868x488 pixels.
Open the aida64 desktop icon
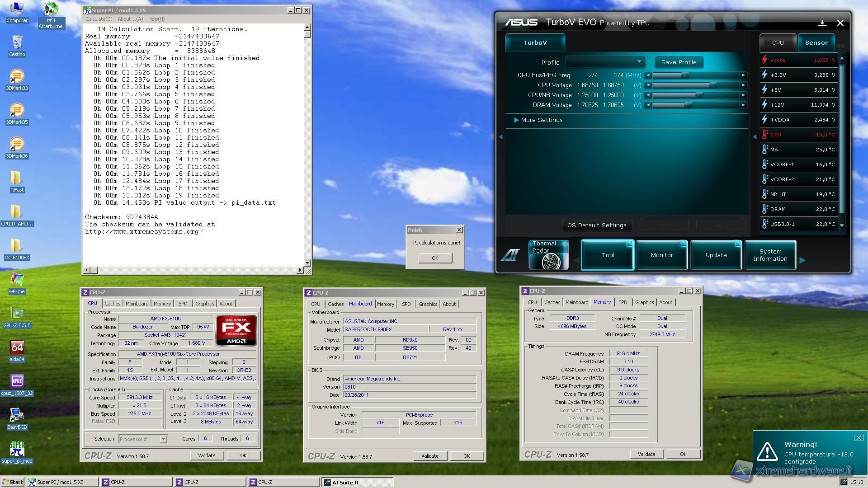[17, 348]
